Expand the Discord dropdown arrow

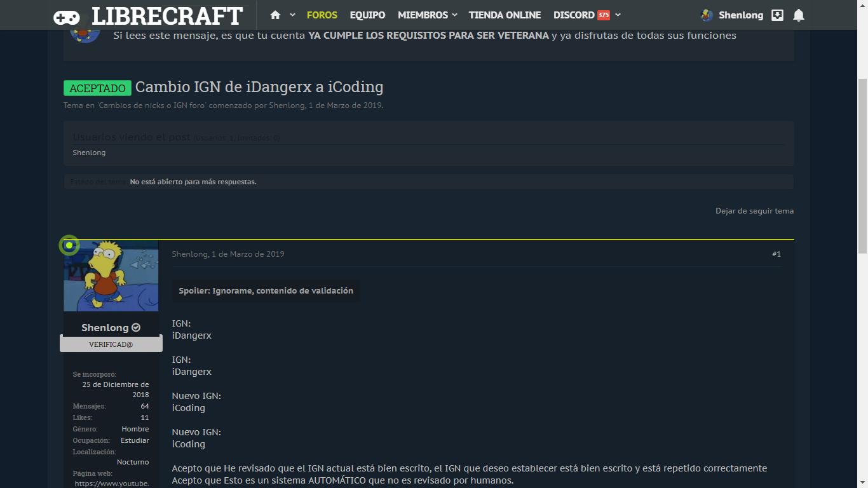coord(618,15)
